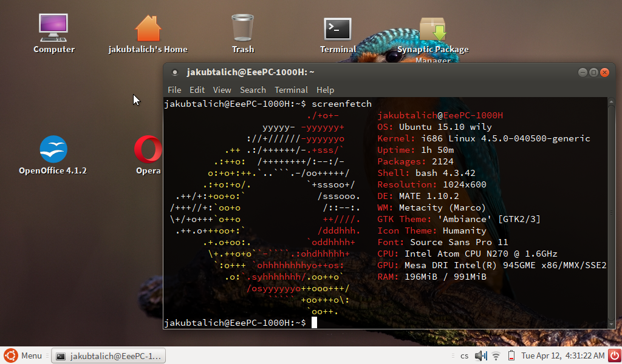Click the terminal title bar text

[x=250, y=72]
